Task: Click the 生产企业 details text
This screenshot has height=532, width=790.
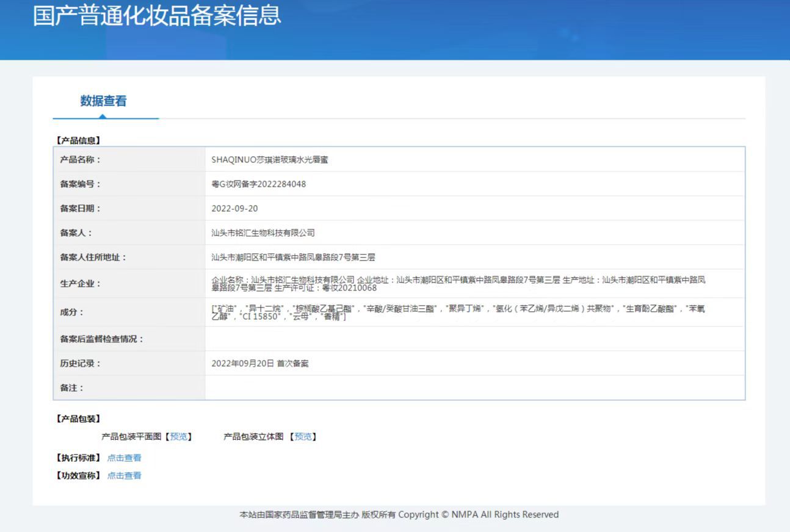Action: [x=458, y=284]
